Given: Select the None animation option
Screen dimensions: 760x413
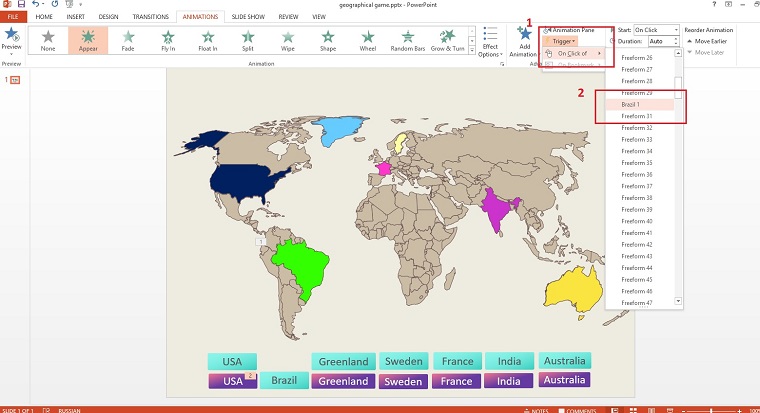Looking at the screenshot, I should point(48,40).
